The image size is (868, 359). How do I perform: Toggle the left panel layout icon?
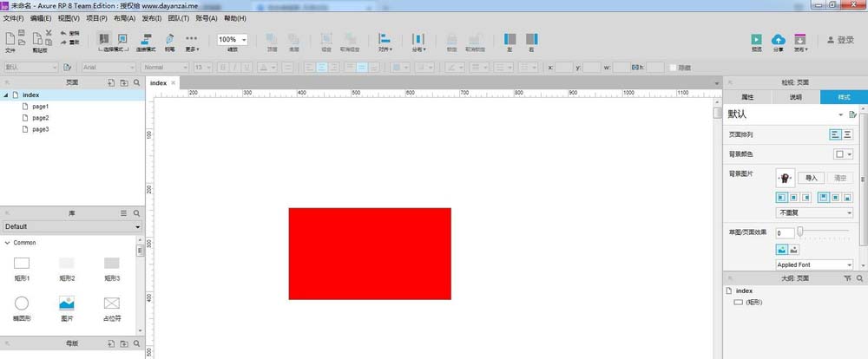(510, 39)
